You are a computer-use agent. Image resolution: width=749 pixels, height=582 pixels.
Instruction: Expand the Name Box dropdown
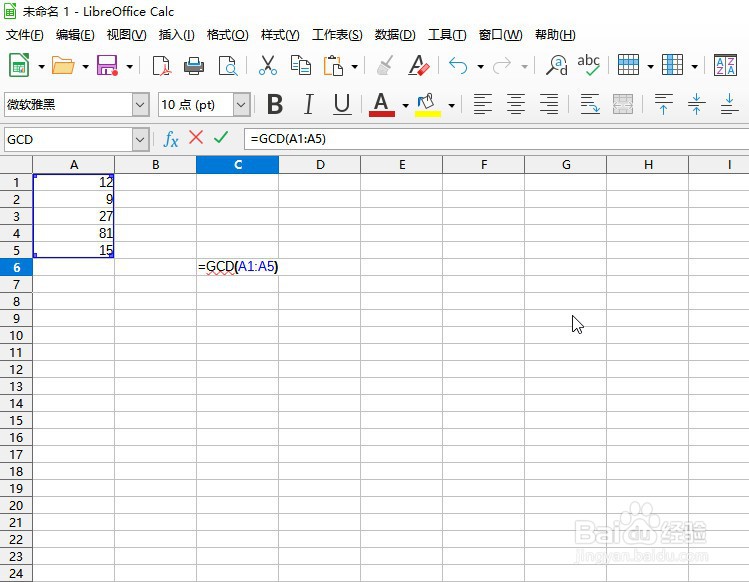[140, 140]
